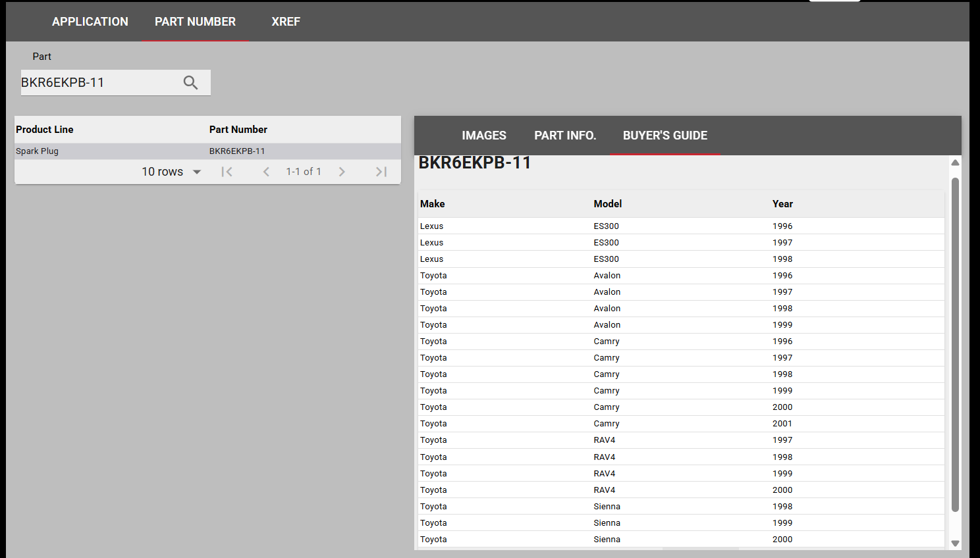Open the PART INFO. tab
Image resolution: width=980 pixels, height=558 pixels.
point(565,136)
